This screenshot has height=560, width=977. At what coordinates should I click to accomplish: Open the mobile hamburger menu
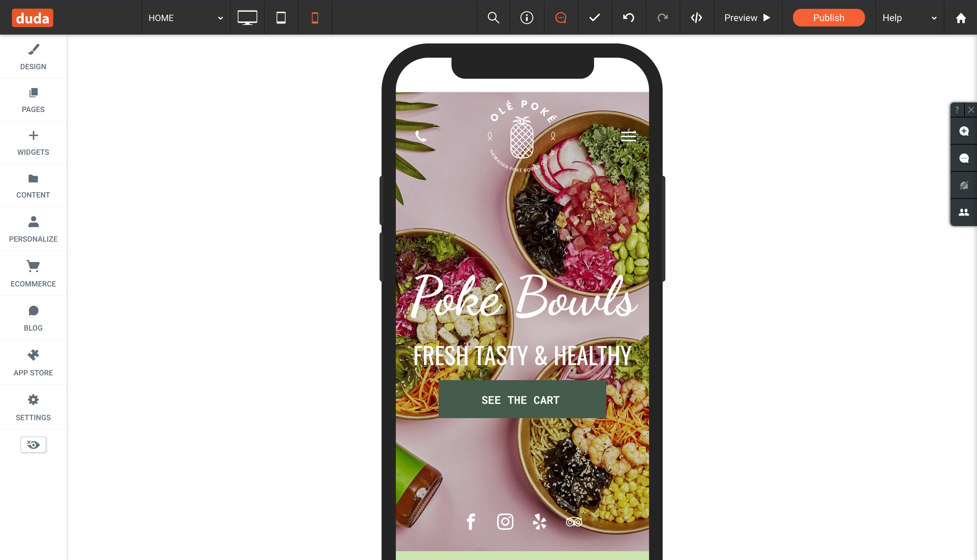coord(628,136)
